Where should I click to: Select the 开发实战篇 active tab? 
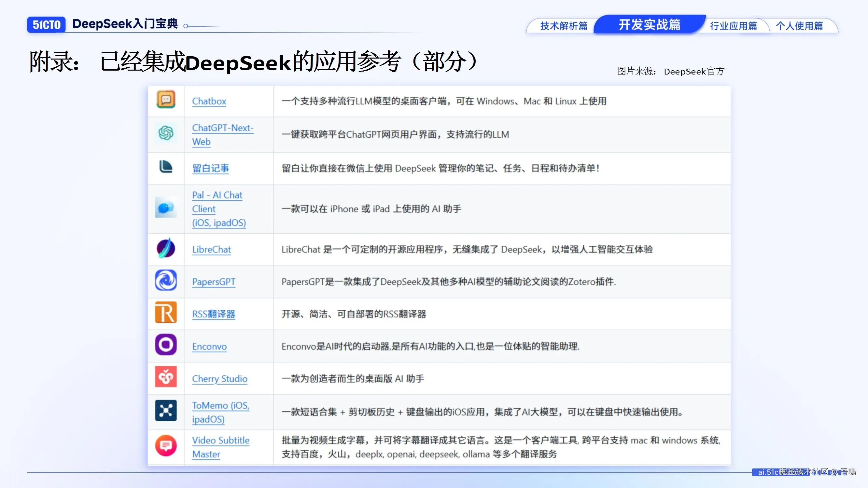649,25
